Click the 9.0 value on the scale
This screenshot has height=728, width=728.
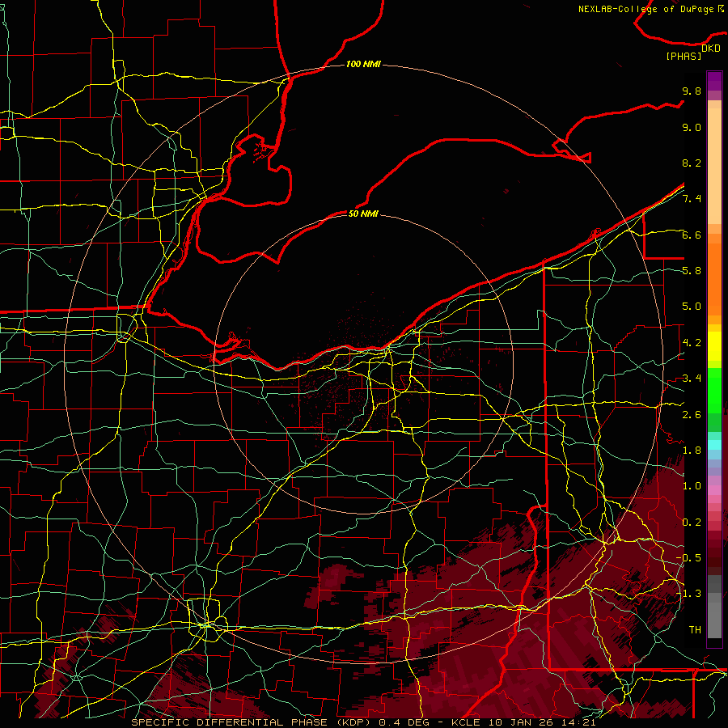tap(692, 127)
